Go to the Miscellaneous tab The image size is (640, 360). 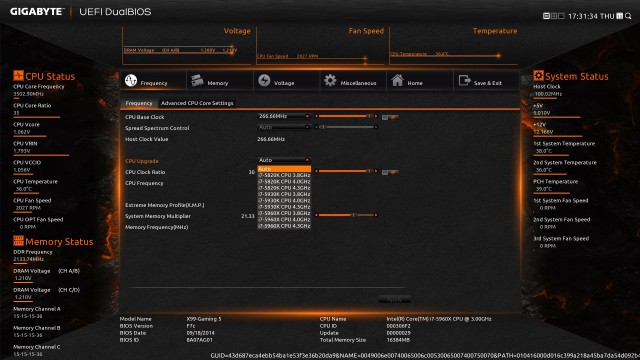click(353, 80)
